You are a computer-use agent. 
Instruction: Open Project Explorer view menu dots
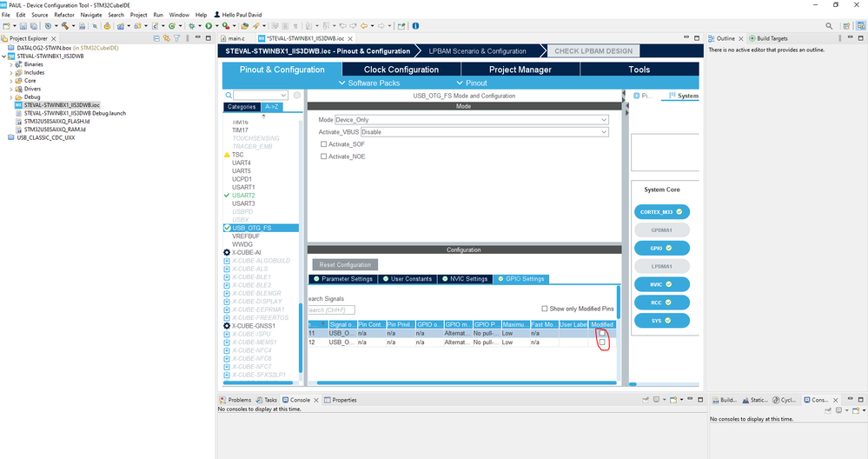click(x=187, y=38)
